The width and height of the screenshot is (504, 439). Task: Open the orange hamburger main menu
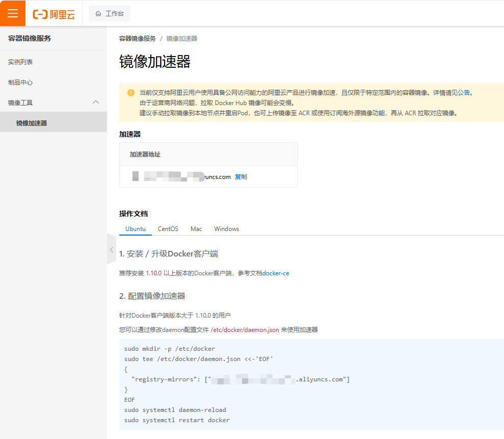click(x=13, y=13)
